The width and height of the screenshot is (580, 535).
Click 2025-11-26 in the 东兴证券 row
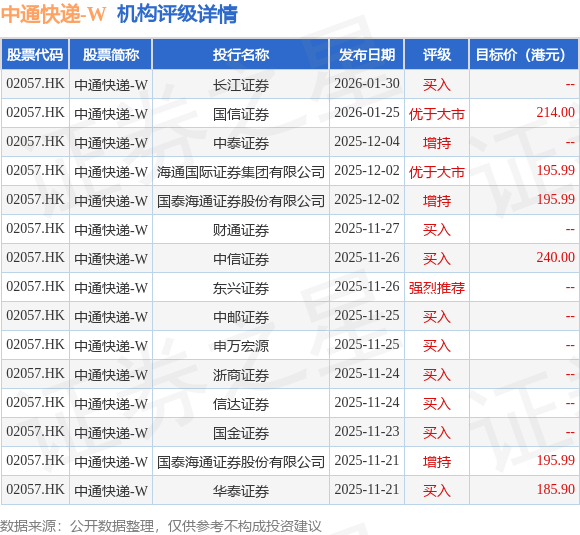[x=367, y=286]
